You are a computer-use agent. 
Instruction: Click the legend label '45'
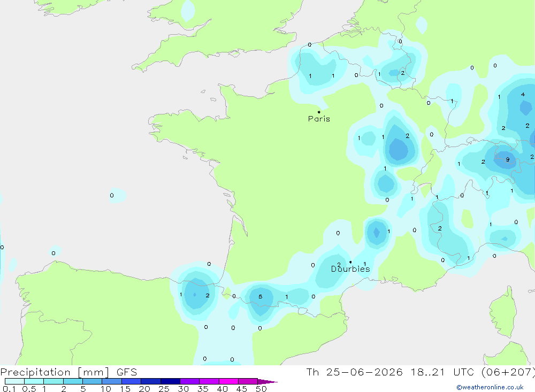[x=242, y=389]
